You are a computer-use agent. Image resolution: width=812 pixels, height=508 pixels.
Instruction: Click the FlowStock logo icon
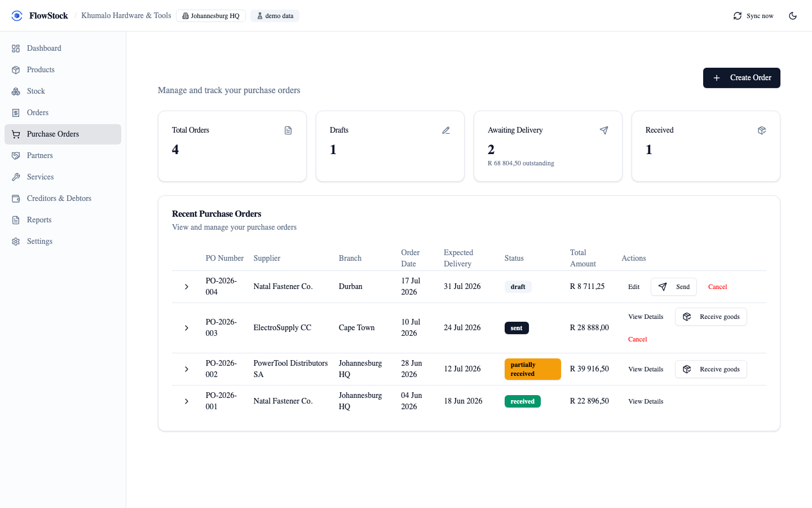click(17, 16)
